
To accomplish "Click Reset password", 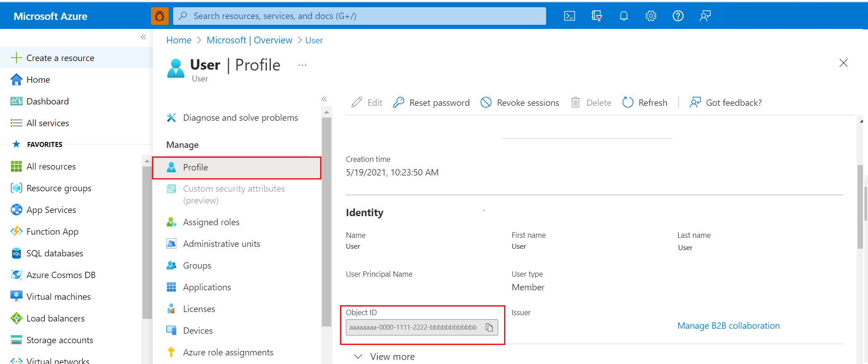I will click(x=431, y=103).
